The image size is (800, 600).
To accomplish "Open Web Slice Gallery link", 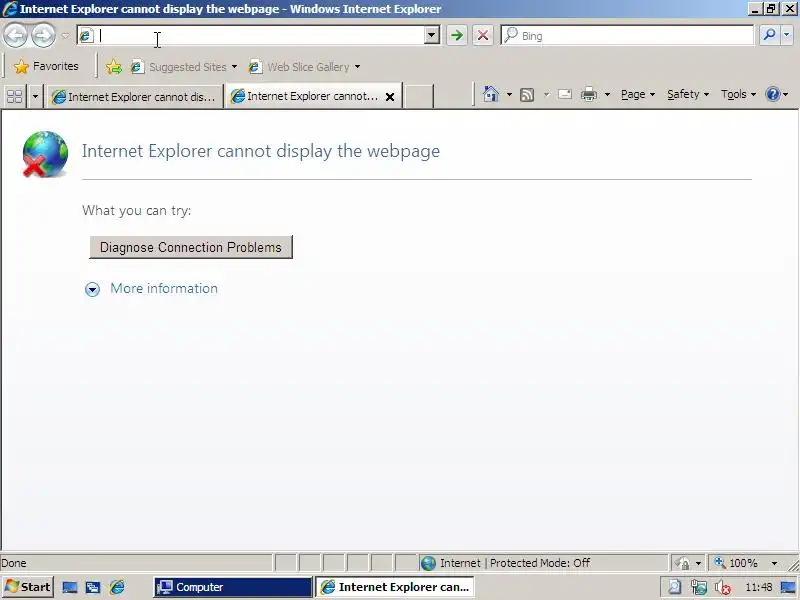I will click(x=304, y=67).
